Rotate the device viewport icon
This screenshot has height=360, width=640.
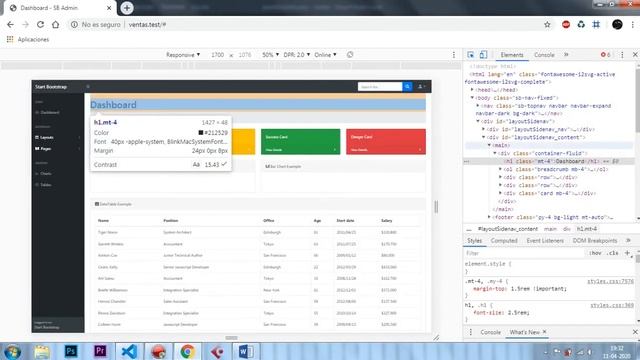click(350, 55)
